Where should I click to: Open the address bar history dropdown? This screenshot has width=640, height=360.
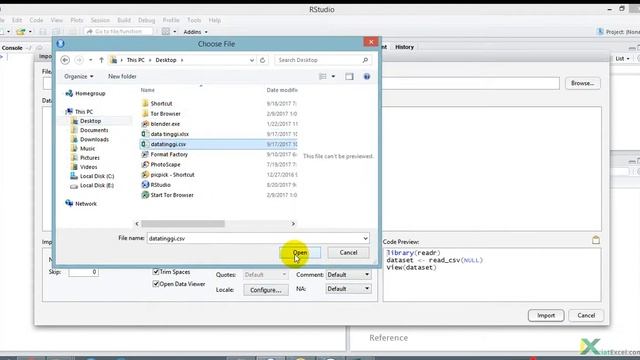[x=251, y=60]
